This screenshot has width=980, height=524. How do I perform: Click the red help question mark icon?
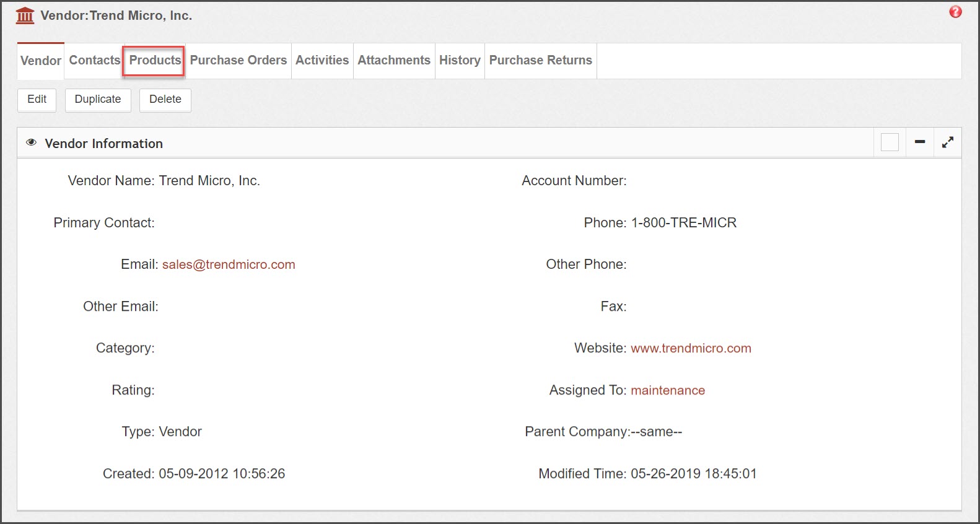[x=955, y=12]
